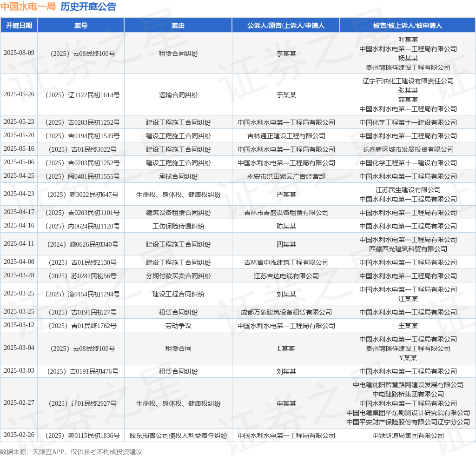Click 建筑设备租赁合同纠纷 cause cell
This screenshot has height=456, width=476.
coord(178,213)
